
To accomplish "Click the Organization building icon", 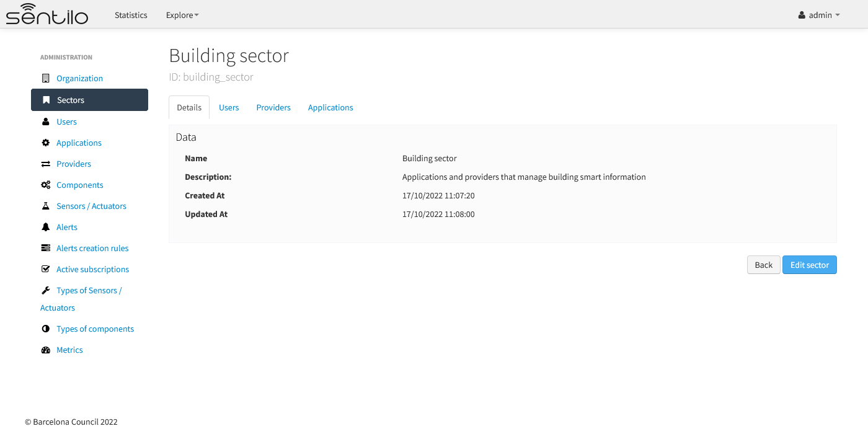I will point(45,78).
